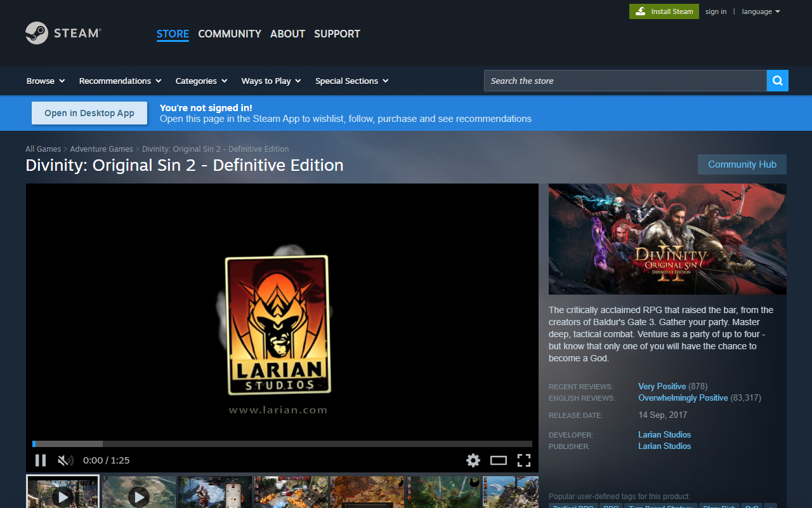Click the Steam logo in header
This screenshot has height=508, width=812.
[x=63, y=33]
